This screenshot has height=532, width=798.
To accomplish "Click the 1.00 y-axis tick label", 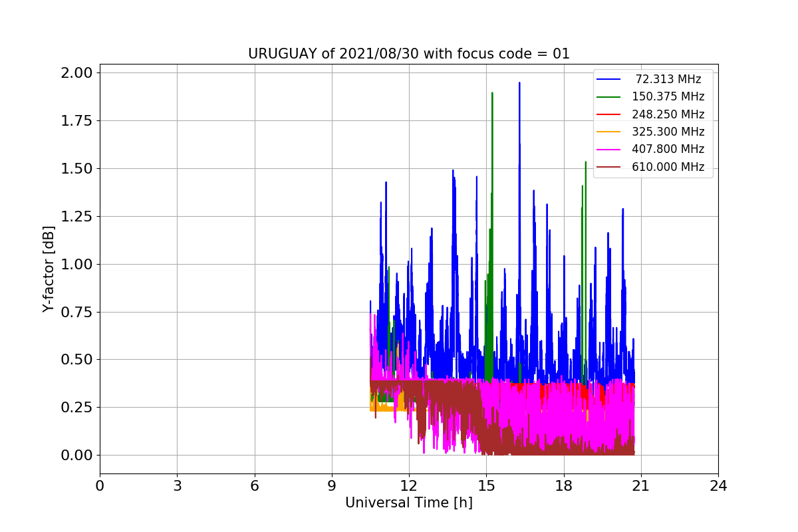I will [76, 264].
